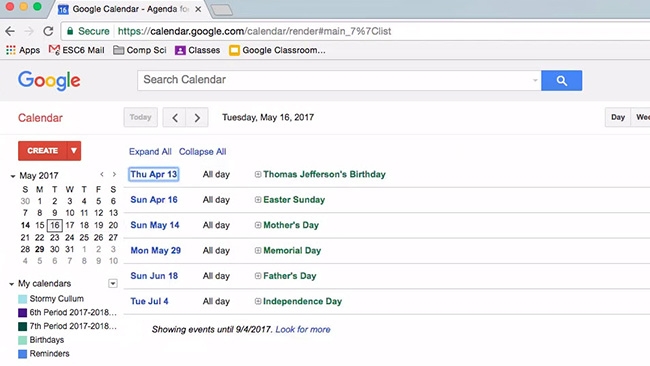Open the Memorial Day event

pos(292,250)
